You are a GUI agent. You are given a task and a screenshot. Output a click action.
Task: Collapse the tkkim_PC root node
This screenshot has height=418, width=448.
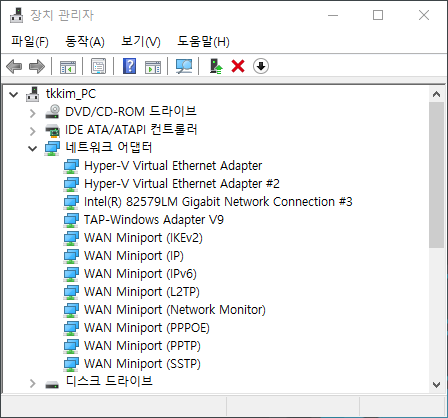[14, 94]
